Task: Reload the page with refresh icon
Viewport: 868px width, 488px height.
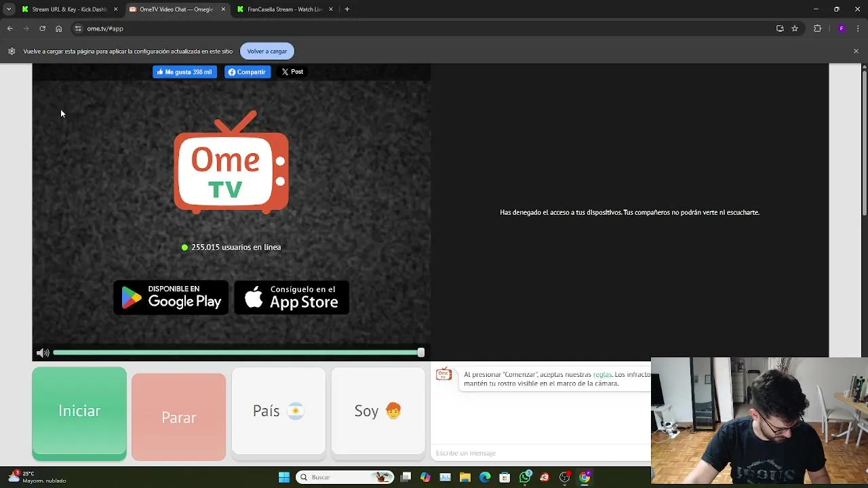Action: pos(42,28)
